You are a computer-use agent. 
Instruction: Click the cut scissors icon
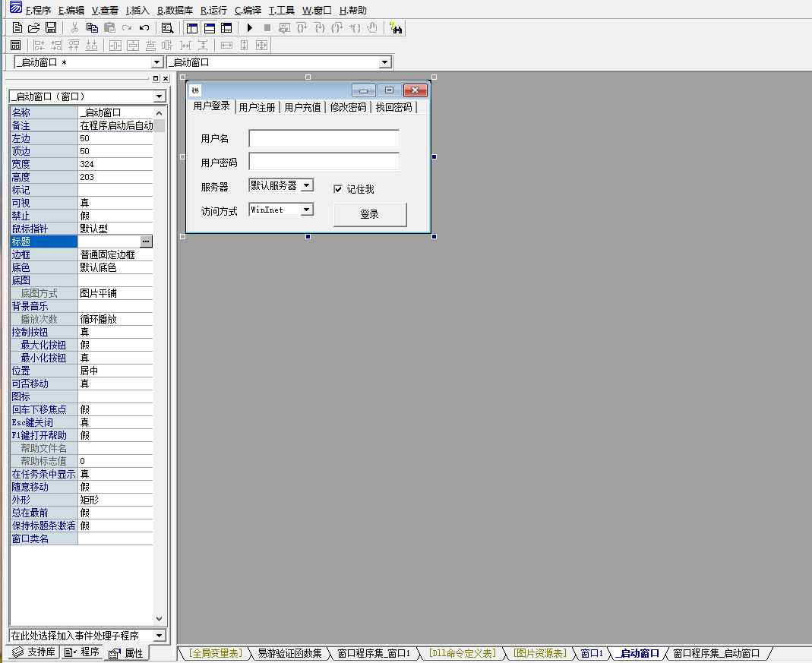coord(74,28)
